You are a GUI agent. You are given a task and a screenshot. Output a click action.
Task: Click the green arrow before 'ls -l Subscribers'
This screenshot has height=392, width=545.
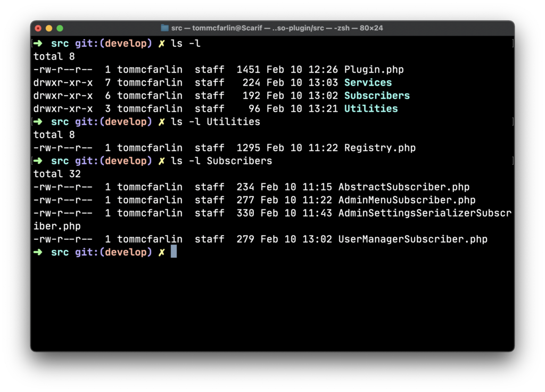(x=38, y=161)
